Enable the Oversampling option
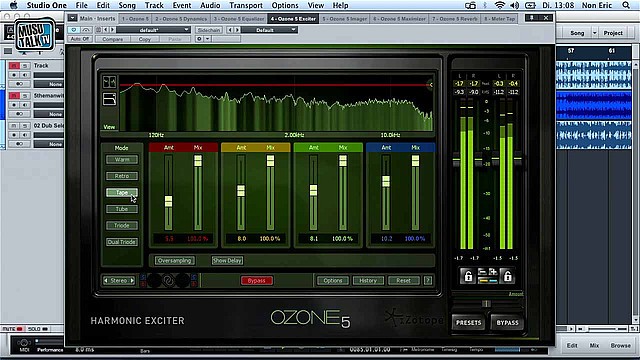 click(x=175, y=260)
